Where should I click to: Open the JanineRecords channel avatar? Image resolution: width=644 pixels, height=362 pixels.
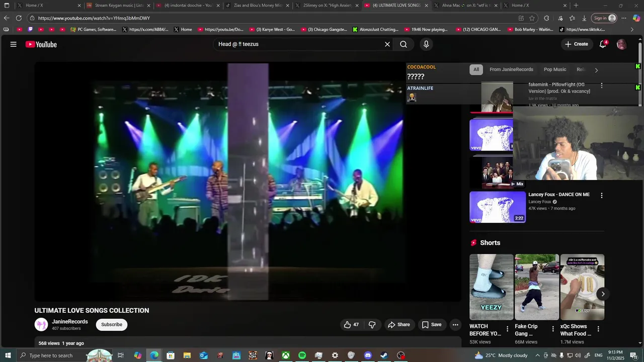click(41, 325)
